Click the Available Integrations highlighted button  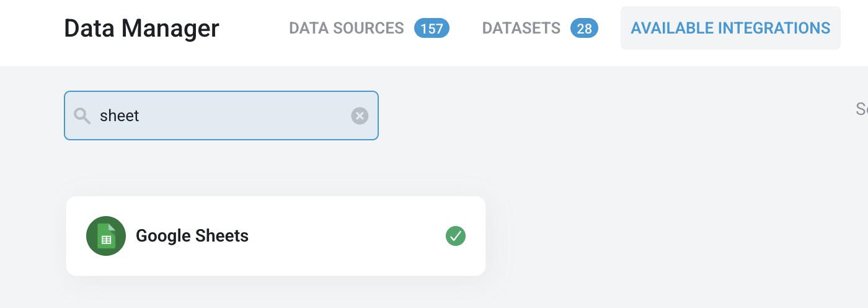click(x=730, y=28)
